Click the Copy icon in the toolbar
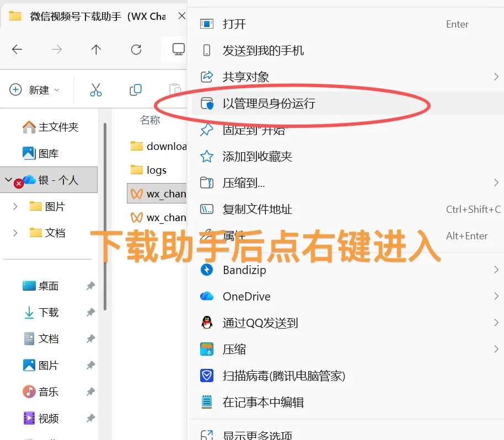504x440 pixels. pos(135,89)
